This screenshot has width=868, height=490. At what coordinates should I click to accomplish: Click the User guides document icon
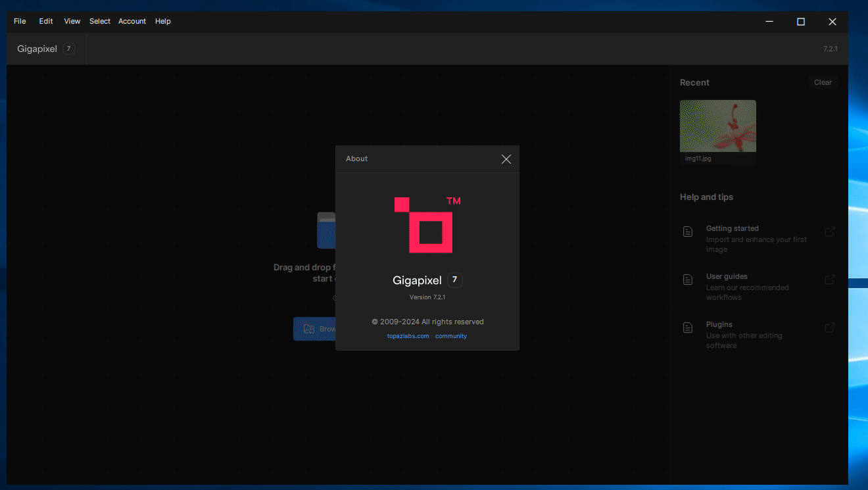pyautogui.click(x=688, y=280)
